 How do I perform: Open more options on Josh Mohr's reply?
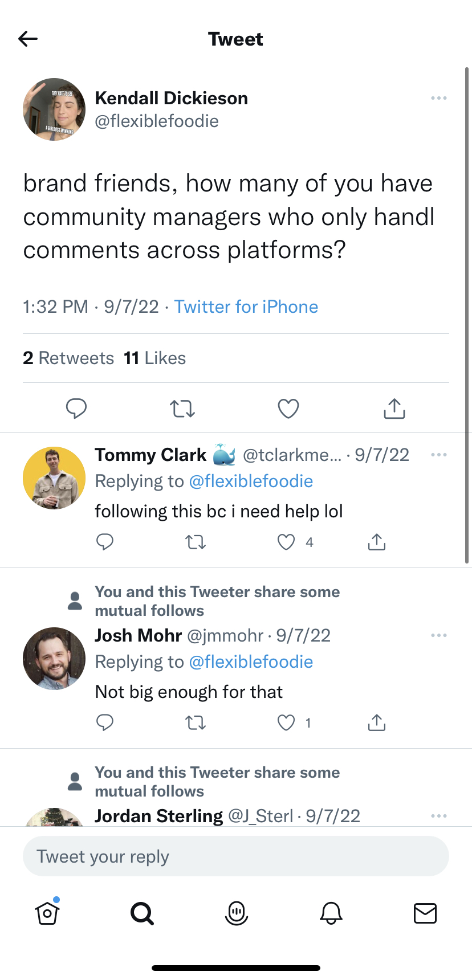click(x=438, y=635)
